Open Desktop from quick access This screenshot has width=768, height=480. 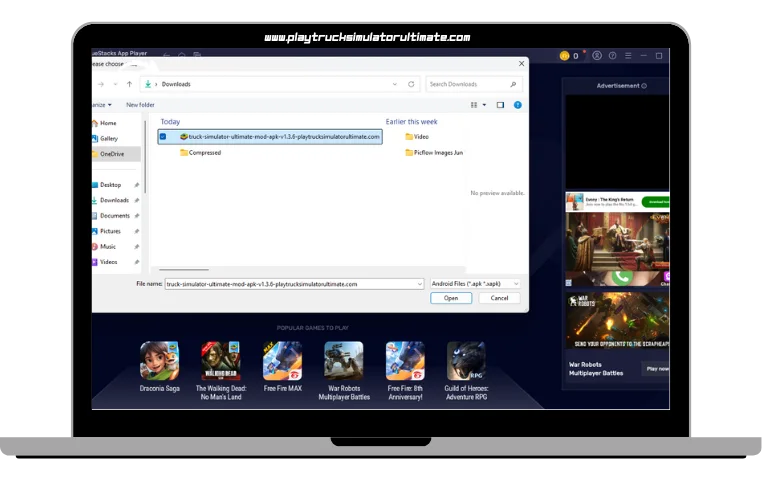[x=110, y=185]
